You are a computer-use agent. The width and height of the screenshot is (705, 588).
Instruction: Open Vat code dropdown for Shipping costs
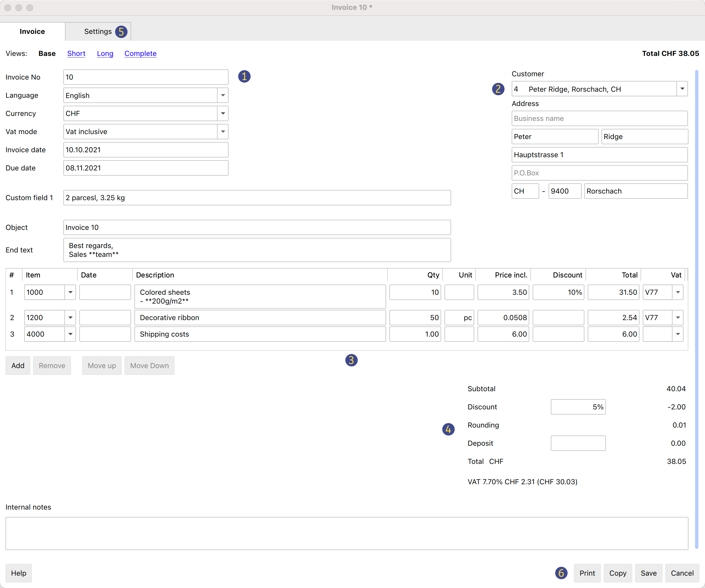click(678, 334)
